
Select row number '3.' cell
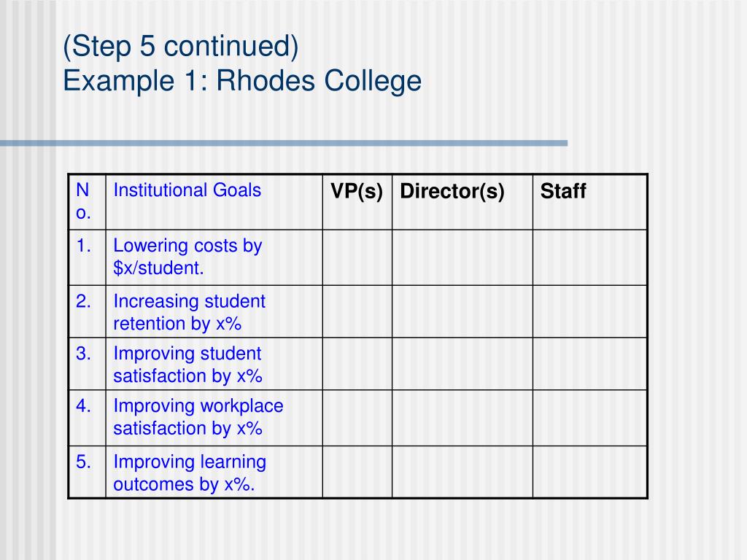point(88,364)
